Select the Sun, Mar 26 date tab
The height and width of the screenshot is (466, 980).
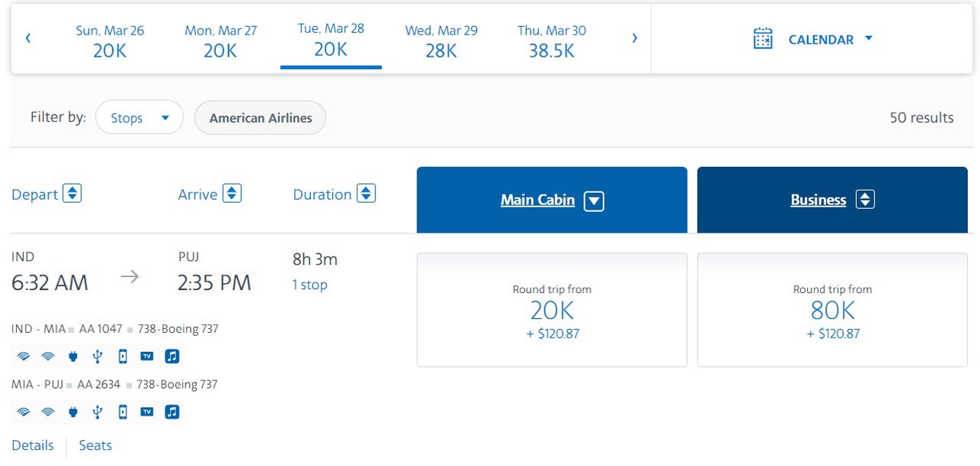(109, 41)
